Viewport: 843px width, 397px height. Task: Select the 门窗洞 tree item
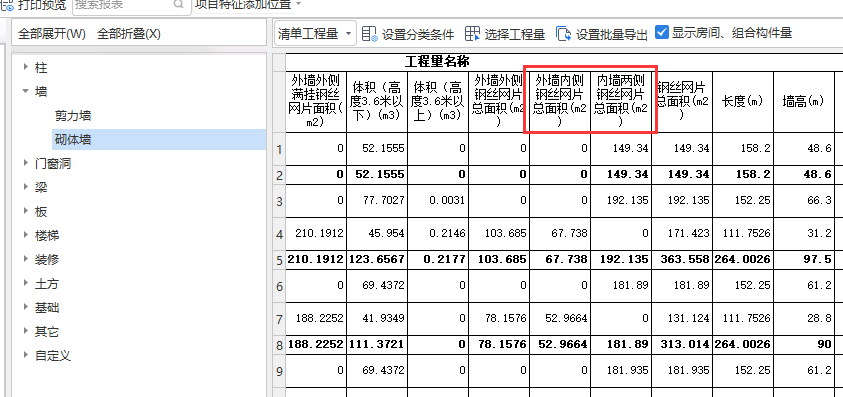click(x=53, y=164)
